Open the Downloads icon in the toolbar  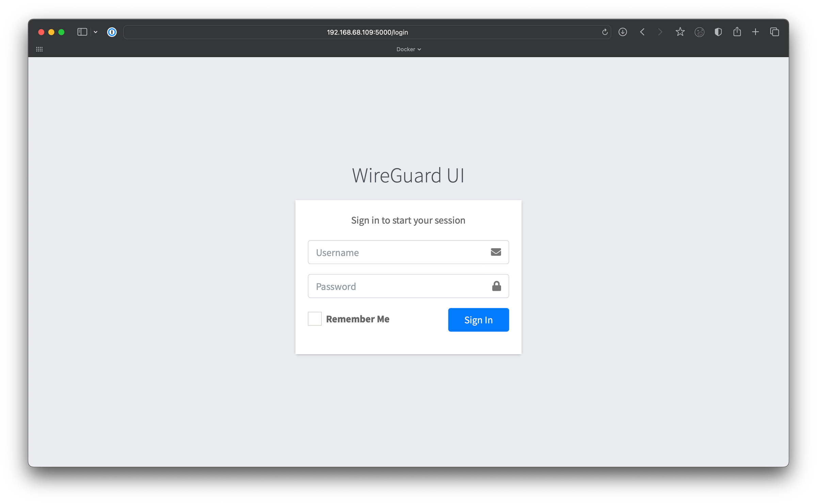pyautogui.click(x=623, y=32)
